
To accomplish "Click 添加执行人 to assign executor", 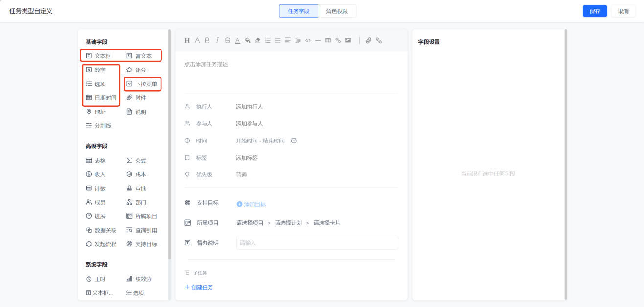I will click(x=249, y=107).
